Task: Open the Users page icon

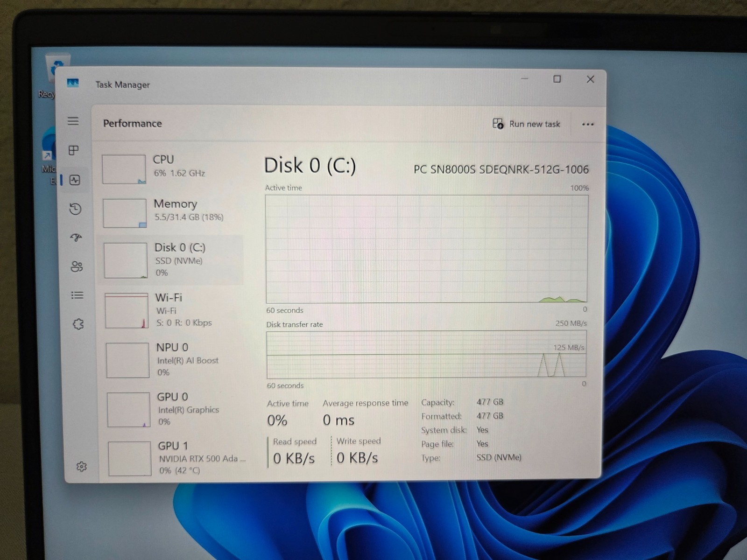Action: point(77,266)
